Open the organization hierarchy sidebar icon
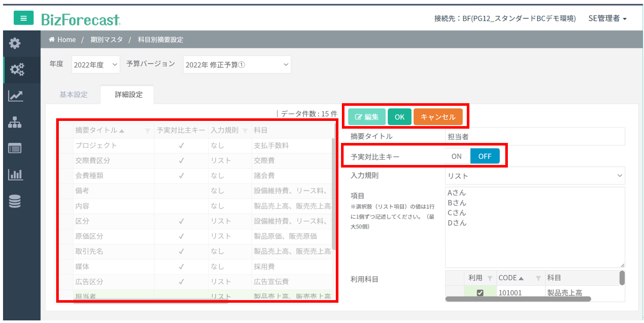The height and width of the screenshot is (323, 644). point(15,123)
